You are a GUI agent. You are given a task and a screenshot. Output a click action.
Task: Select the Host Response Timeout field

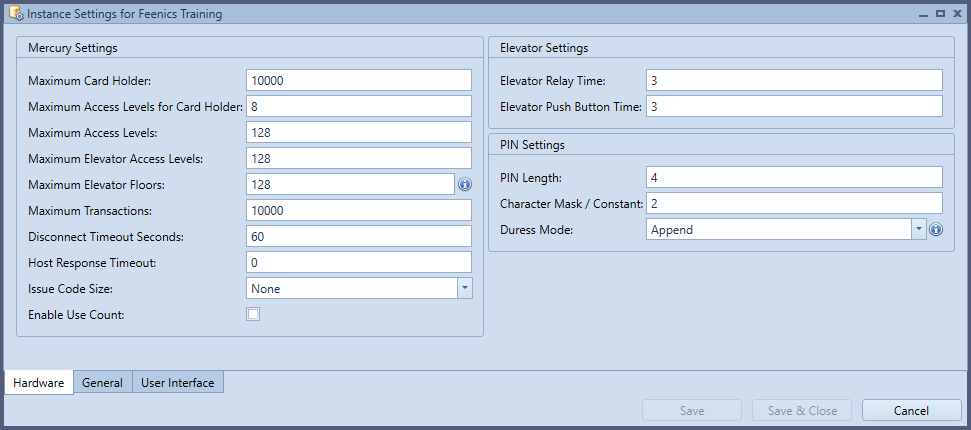pyautogui.click(x=359, y=262)
